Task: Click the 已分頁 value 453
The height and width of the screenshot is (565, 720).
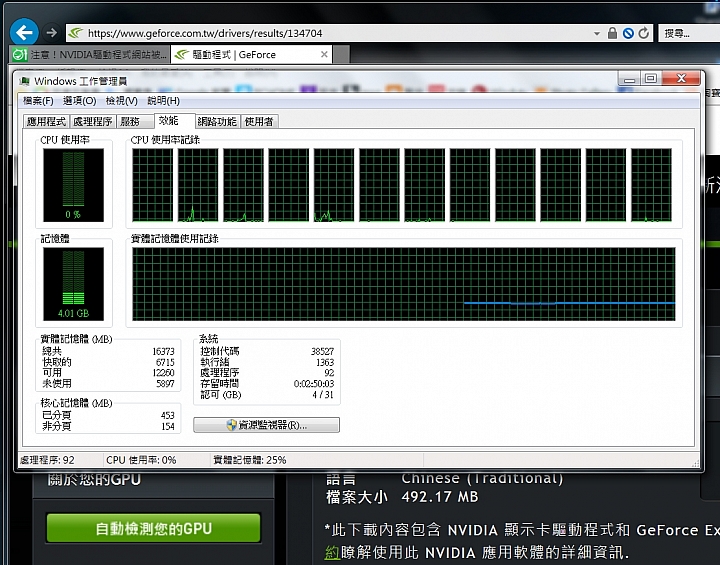Action: click(168, 415)
